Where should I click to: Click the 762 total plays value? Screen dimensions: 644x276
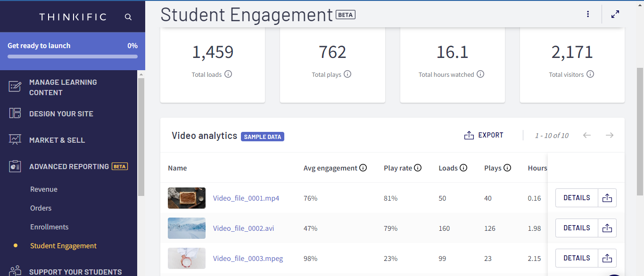point(332,52)
